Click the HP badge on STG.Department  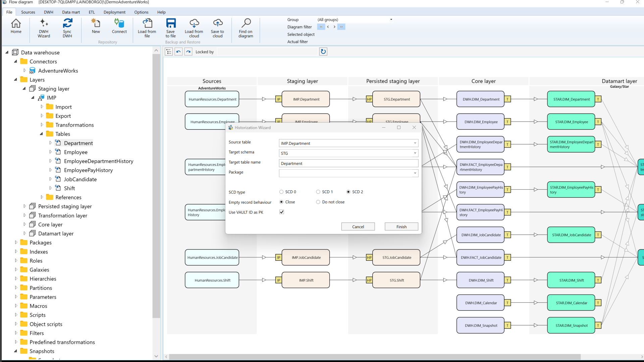[369, 99]
